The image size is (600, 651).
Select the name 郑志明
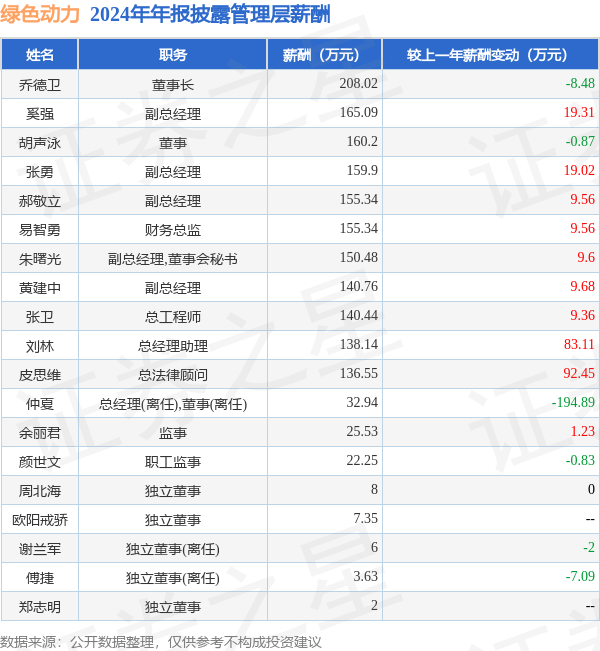[39, 607]
